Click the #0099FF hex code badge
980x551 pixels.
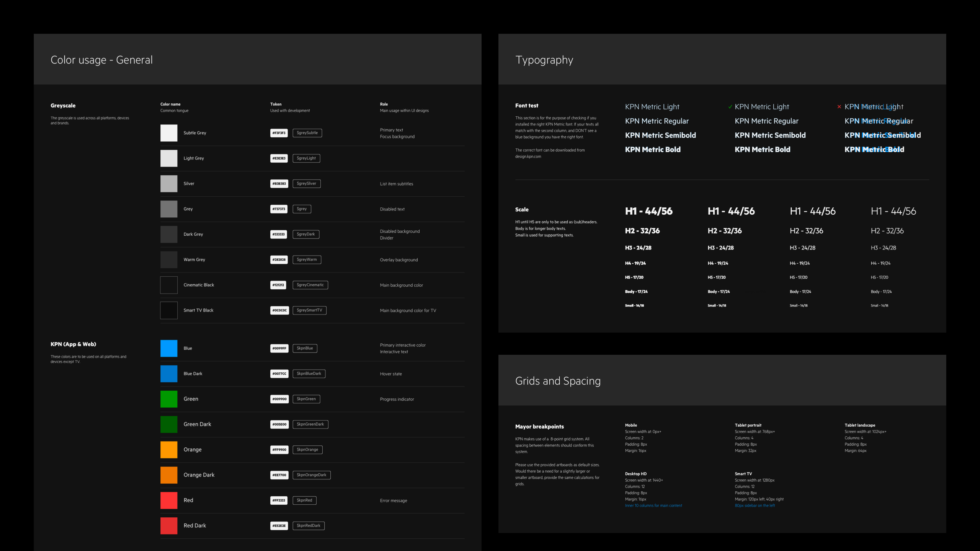279,348
